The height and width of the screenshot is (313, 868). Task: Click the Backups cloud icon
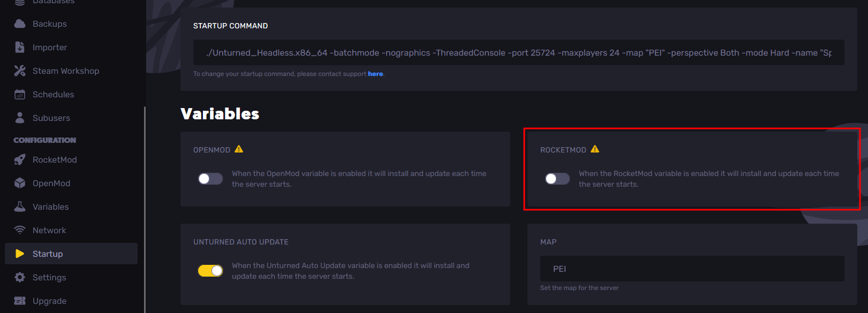click(x=20, y=24)
